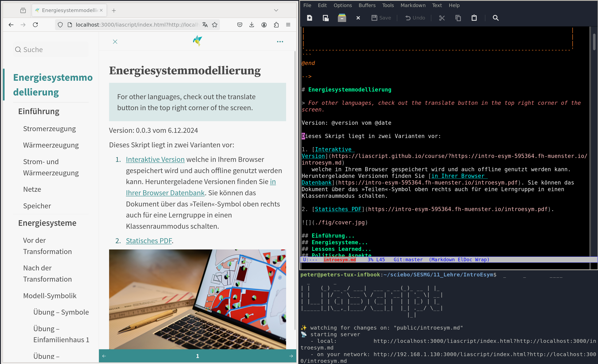Open the Firefox hamburger menu
Viewport: 598px width, 364px height.
pyautogui.click(x=288, y=25)
